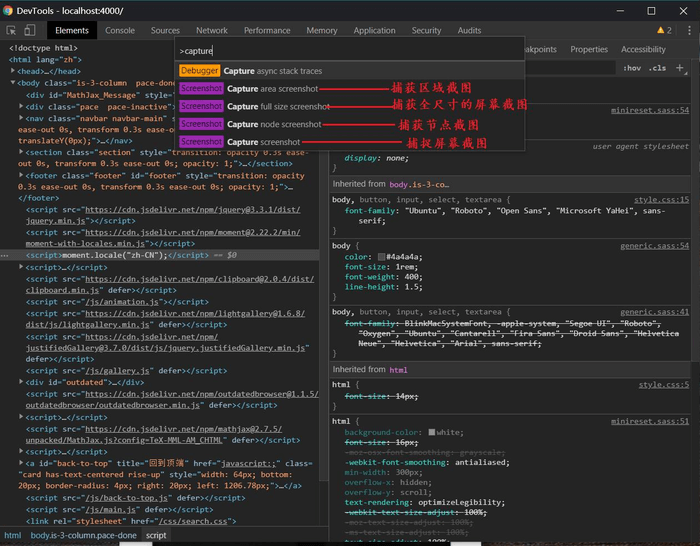Open the Performance tab
This screenshot has height=546, width=700.
(x=267, y=30)
